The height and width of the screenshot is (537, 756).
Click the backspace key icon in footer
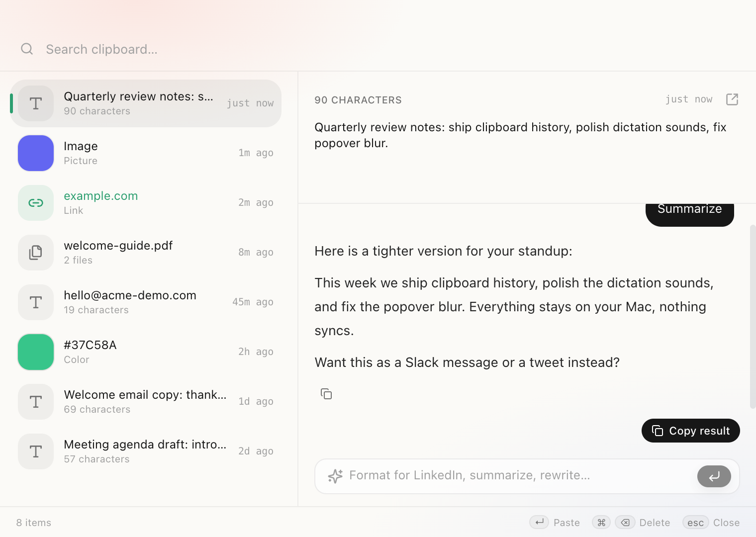click(x=625, y=522)
